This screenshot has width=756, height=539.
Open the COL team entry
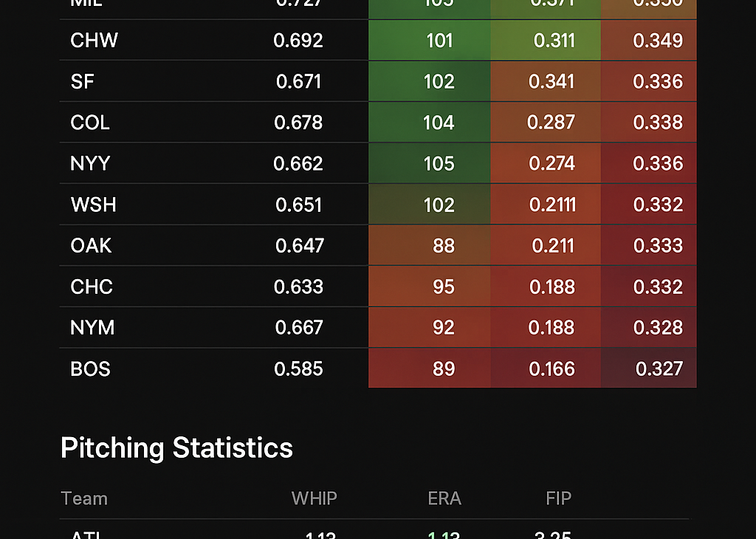(x=90, y=123)
